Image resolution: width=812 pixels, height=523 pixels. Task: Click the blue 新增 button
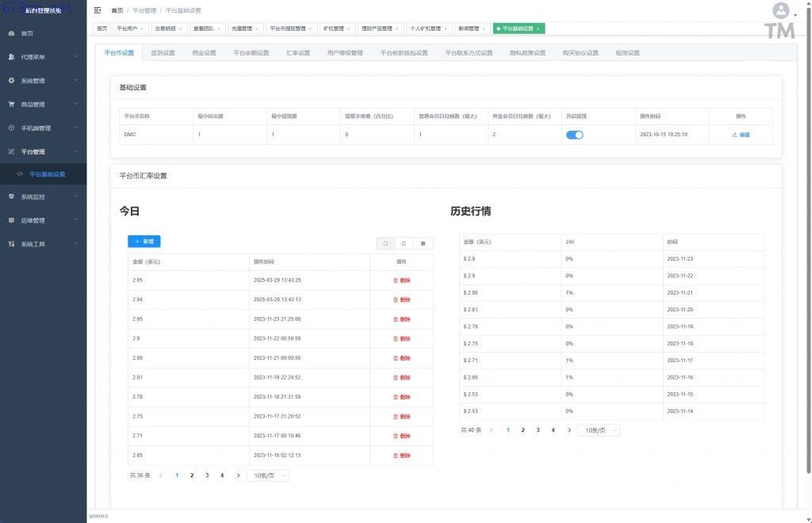point(144,241)
